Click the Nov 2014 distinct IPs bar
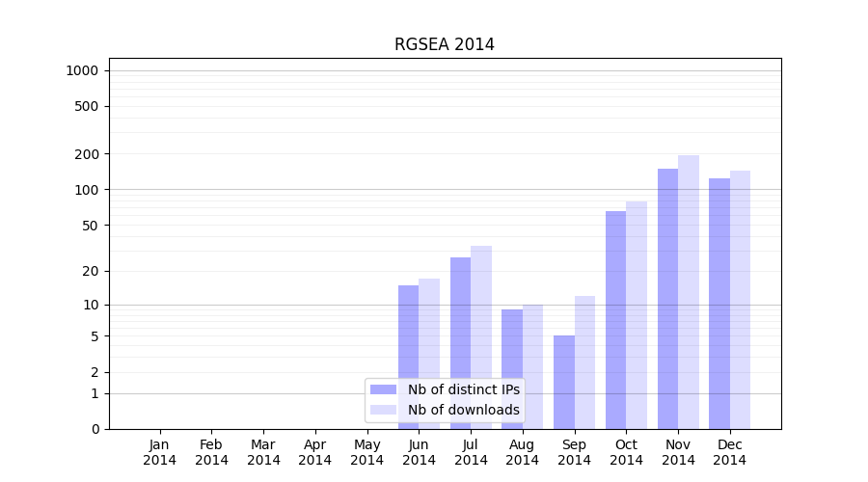Image resolution: width=868 pixels, height=482 pixels. click(x=667, y=299)
